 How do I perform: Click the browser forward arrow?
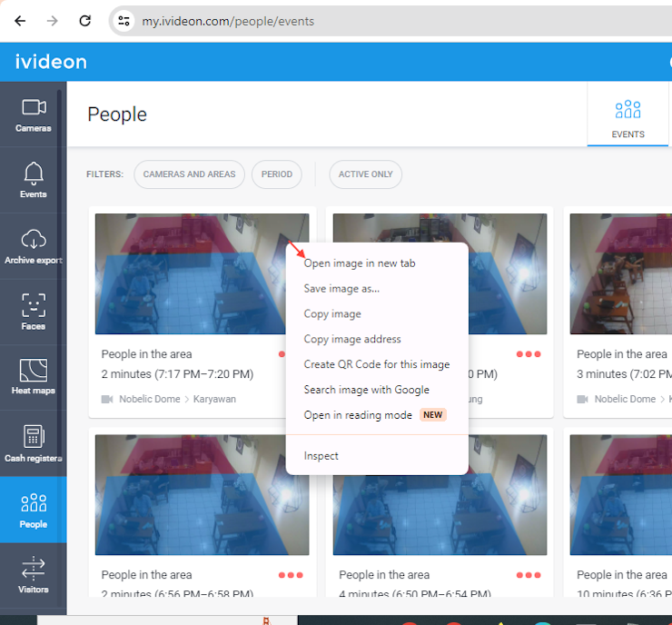pyautogui.click(x=53, y=21)
